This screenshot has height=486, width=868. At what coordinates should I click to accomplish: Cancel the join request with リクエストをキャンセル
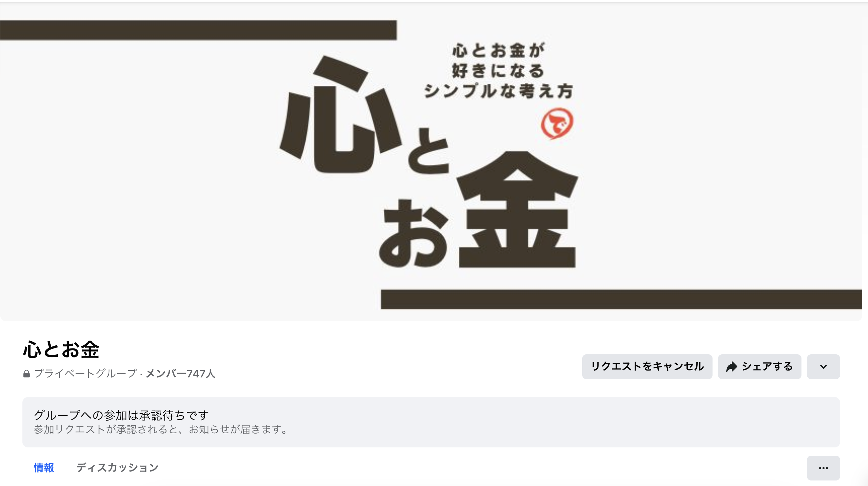[647, 367]
